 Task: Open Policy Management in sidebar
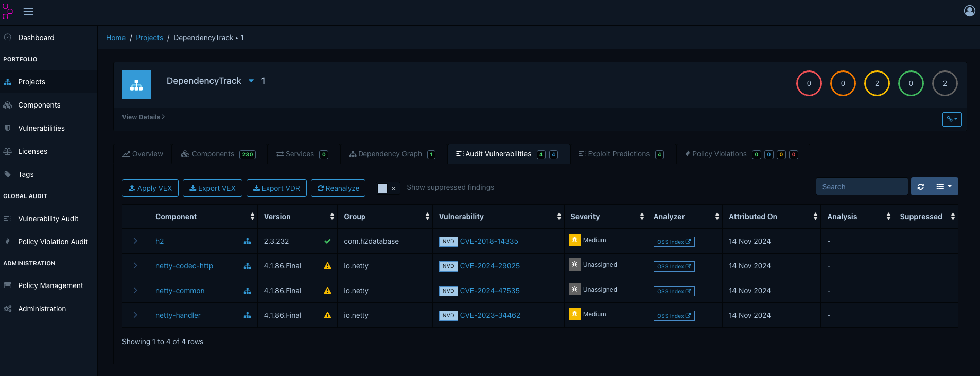[x=48, y=285]
